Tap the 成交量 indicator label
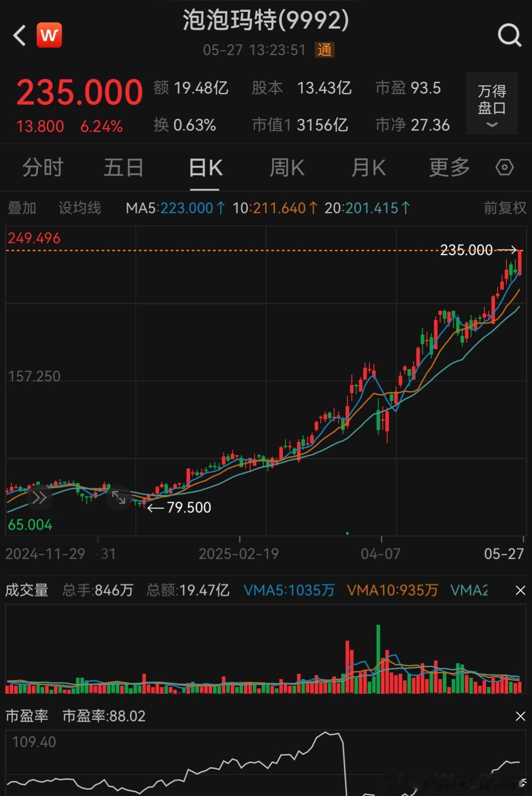This screenshot has height=796, width=532. (x=27, y=590)
